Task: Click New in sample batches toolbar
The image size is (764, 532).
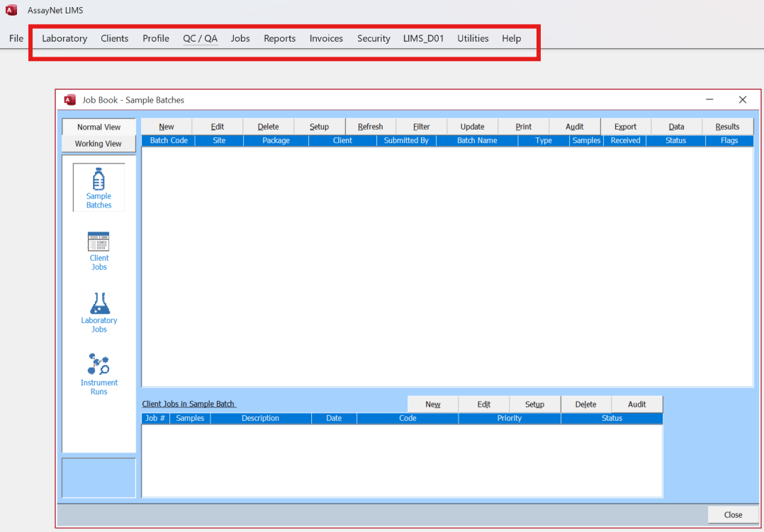Action: pos(167,127)
